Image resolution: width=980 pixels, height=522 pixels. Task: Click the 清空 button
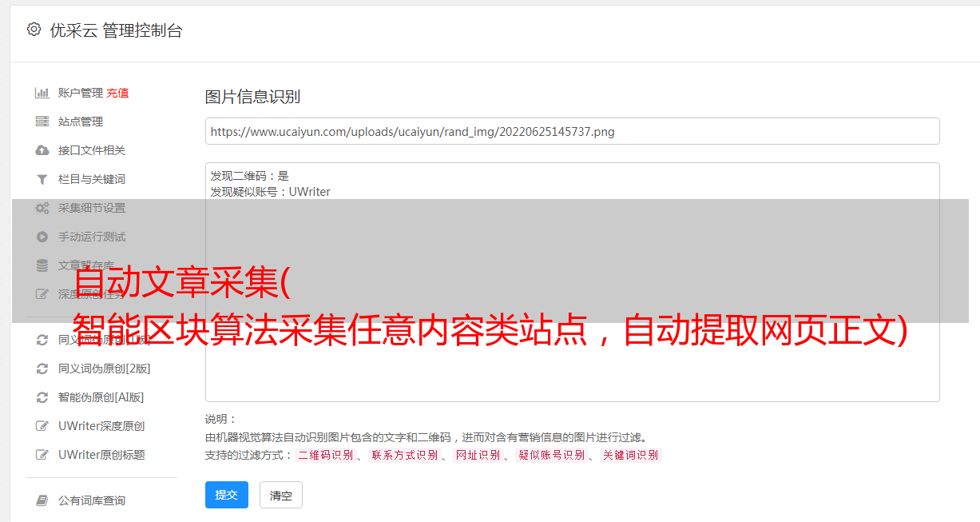point(281,495)
